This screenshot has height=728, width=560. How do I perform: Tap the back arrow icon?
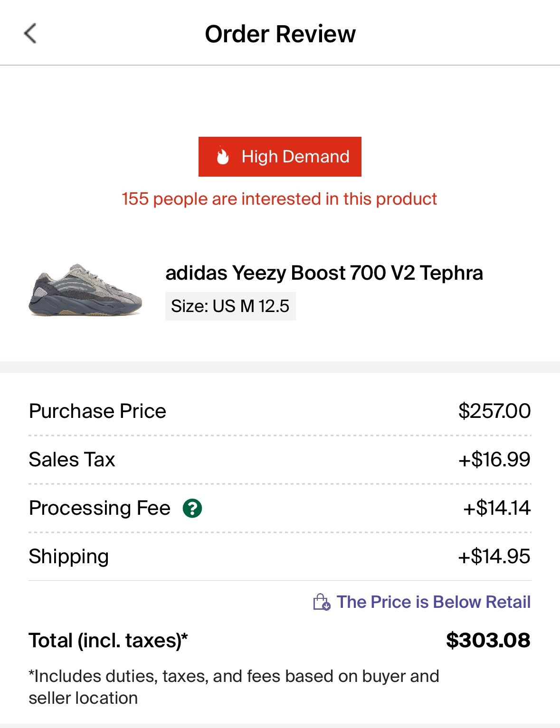pos(30,33)
